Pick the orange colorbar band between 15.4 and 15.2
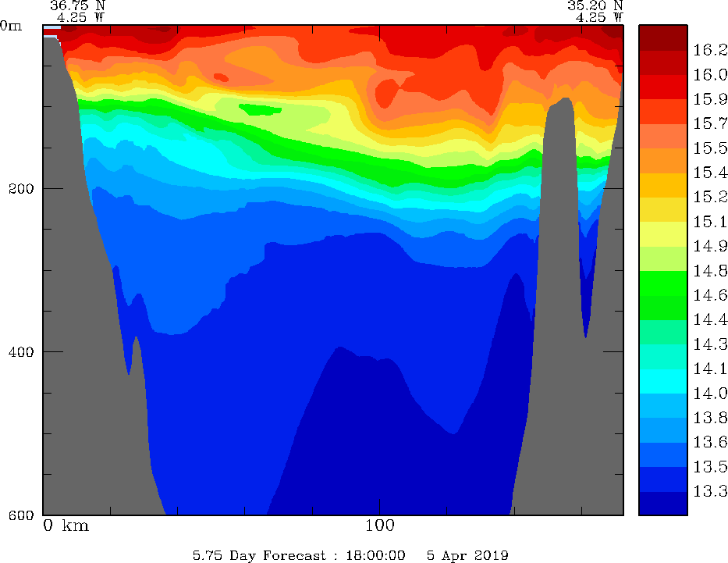This screenshot has width=728, height=563. [x=663, y=185]
